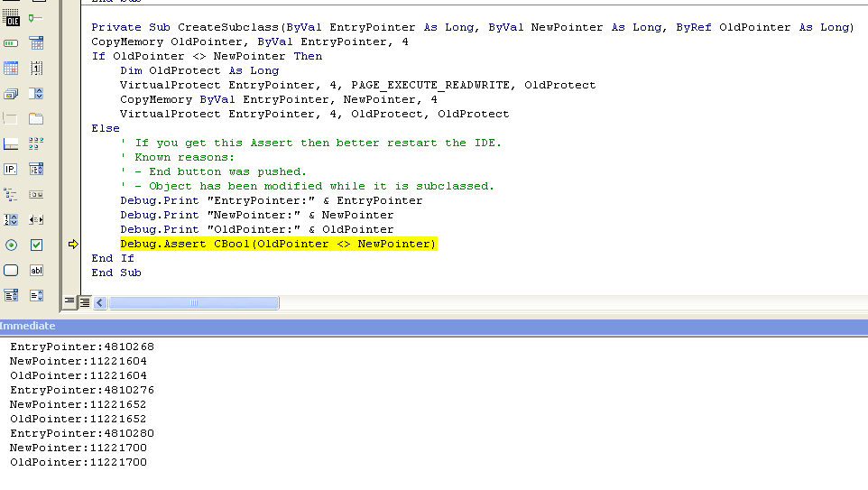The height and width of the screenshot is (490, 868).
Task: Click 'VirtualProtect EntryPointer, 4, OldProtect, OldProtect' line
Action: [x=314, y=114]
